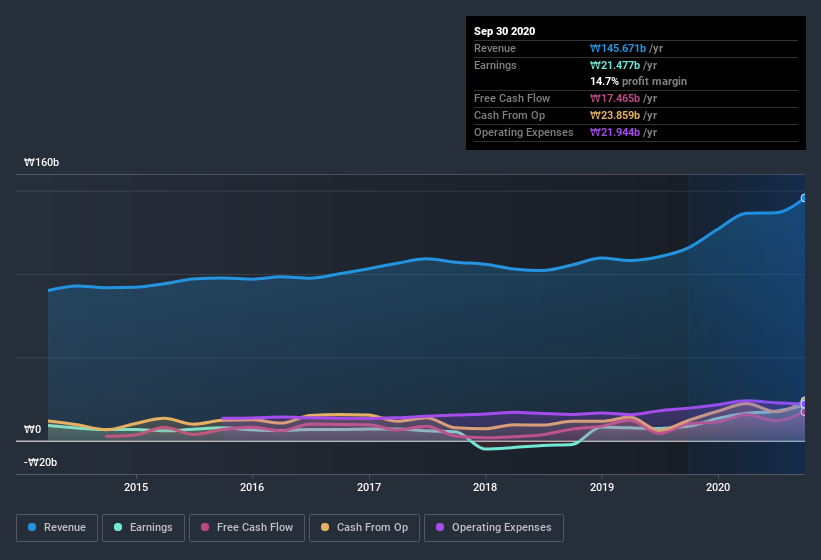Toggle the Earnings series label in legend
This screenshot has height=560, width=821.
(150, 527)
